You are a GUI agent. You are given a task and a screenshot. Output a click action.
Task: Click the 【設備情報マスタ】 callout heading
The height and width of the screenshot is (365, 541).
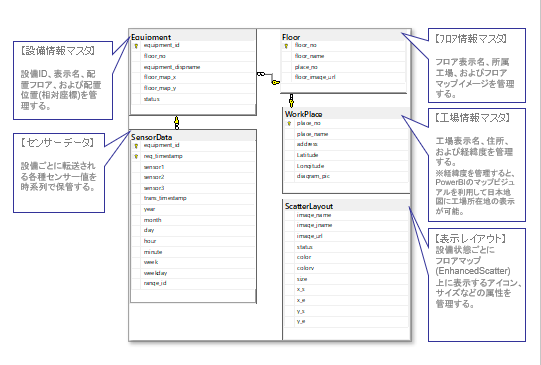[57, 51]
